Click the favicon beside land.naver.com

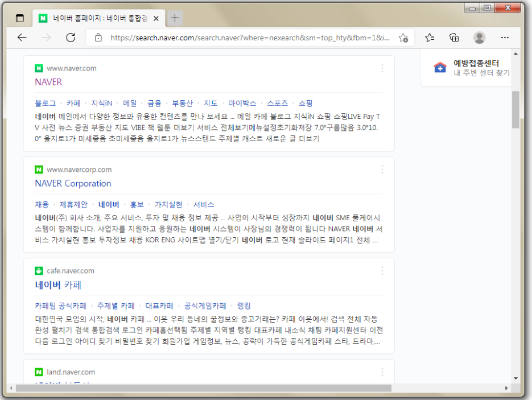click(x=39, y=372)
